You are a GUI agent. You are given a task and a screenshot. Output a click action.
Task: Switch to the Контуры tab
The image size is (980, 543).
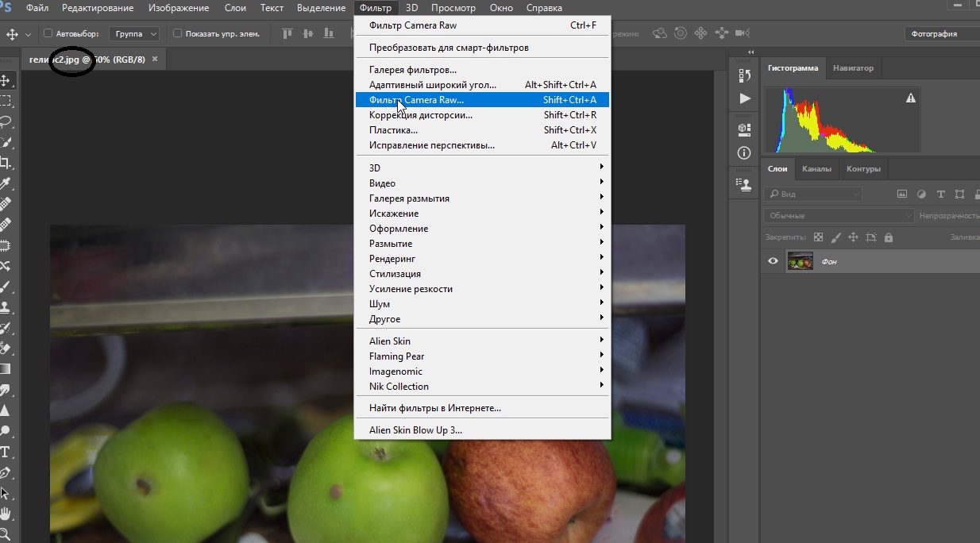click(x=863, y=169)
